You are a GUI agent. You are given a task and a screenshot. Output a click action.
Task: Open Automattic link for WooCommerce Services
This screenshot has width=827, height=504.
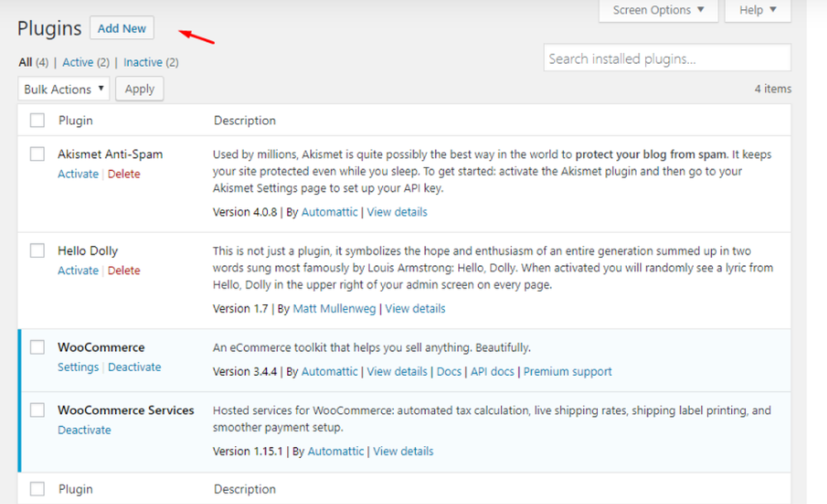336,451
